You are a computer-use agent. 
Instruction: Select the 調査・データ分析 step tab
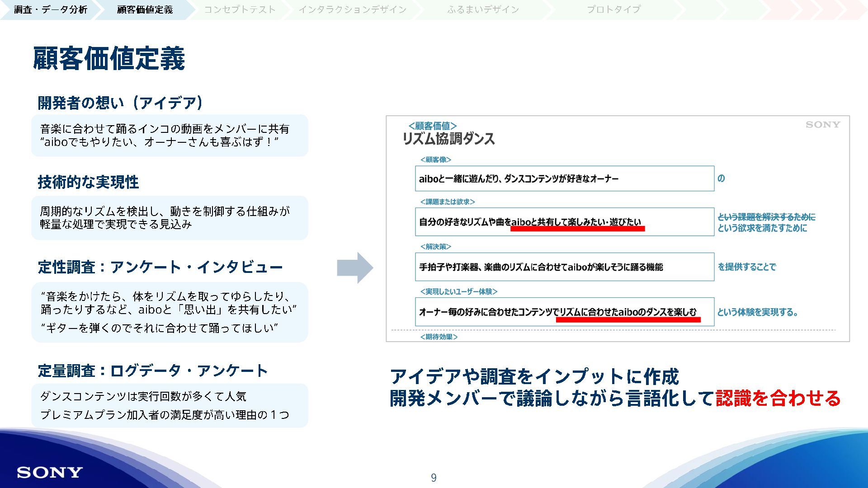[50, 9]
